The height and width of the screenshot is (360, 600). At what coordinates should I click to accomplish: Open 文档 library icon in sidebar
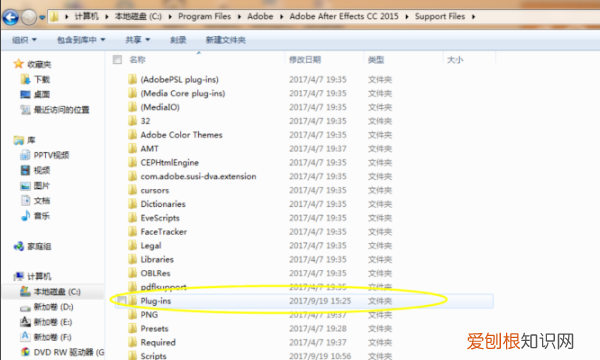25,200
